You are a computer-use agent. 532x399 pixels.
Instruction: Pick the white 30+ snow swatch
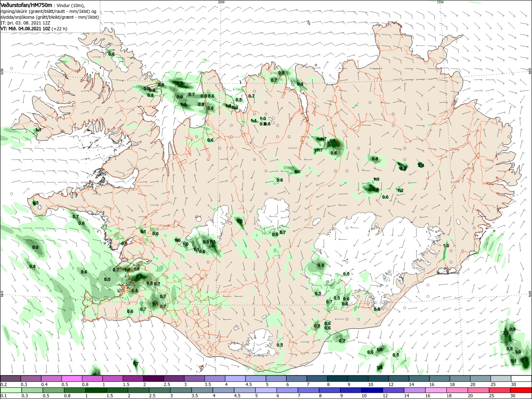coord(520,379)
